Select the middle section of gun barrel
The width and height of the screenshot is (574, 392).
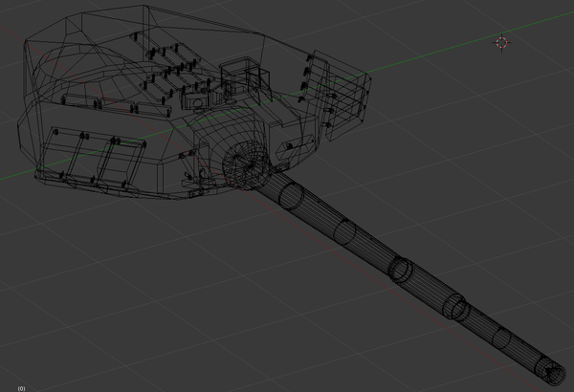click(x=383, y=258)
